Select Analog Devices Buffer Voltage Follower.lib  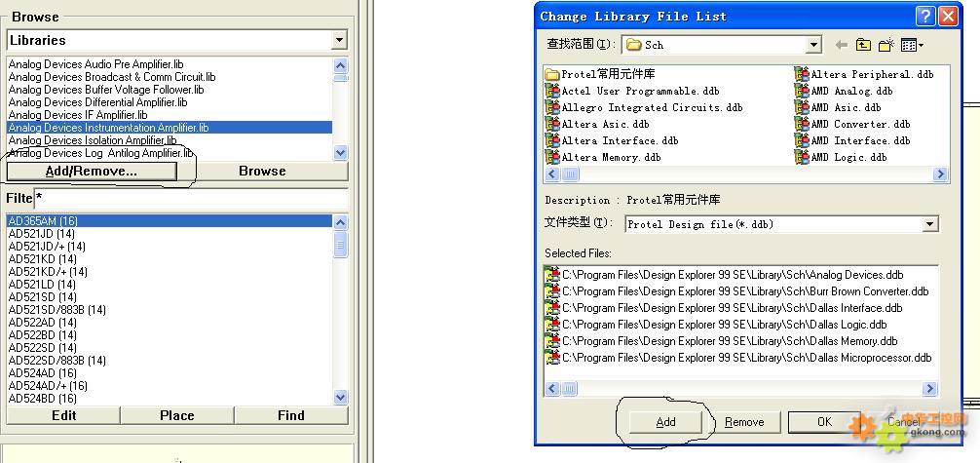point(105,90)
